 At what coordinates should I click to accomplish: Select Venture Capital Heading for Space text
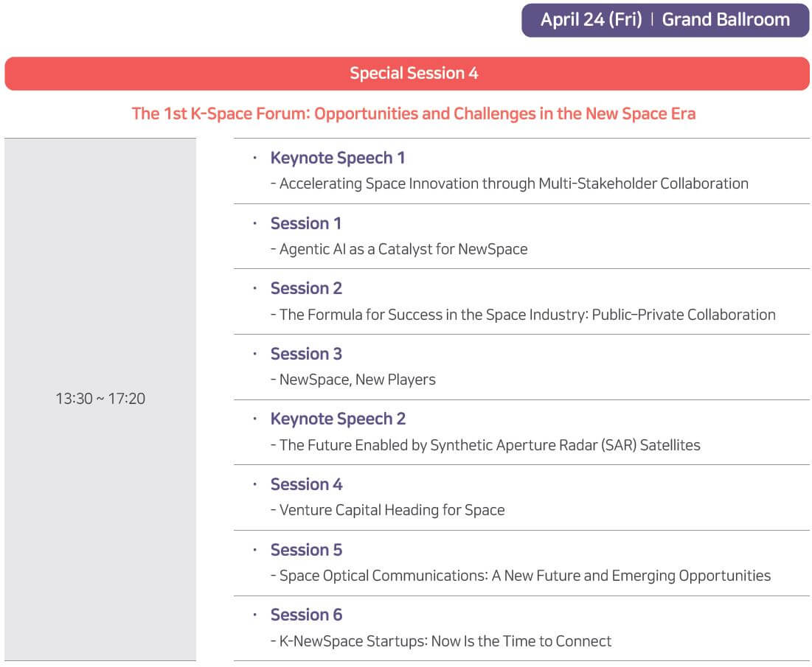pyautogui.click(x=387, y=510)
